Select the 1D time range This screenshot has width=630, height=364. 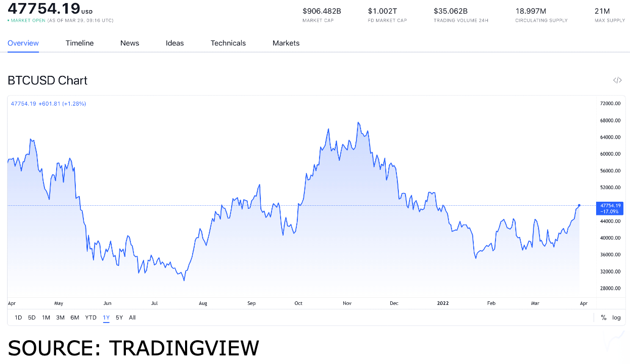coord(18,317)
